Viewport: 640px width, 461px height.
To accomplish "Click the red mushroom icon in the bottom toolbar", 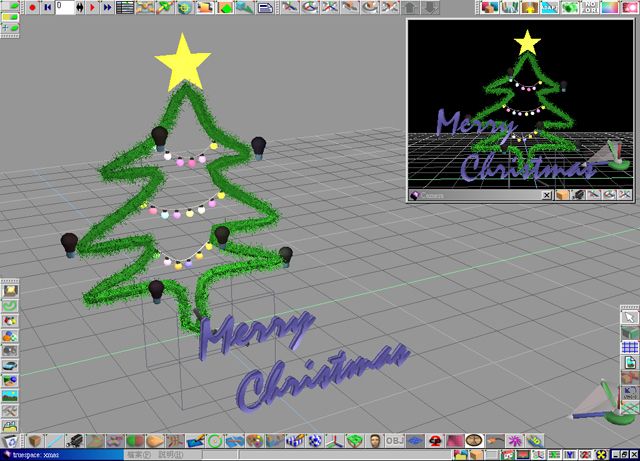I will coord(436,441).
